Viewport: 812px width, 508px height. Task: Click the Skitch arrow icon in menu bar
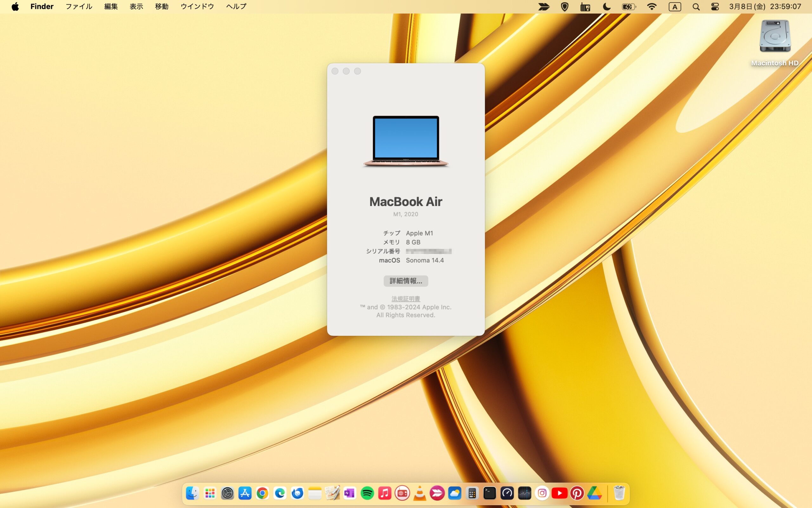544,7
